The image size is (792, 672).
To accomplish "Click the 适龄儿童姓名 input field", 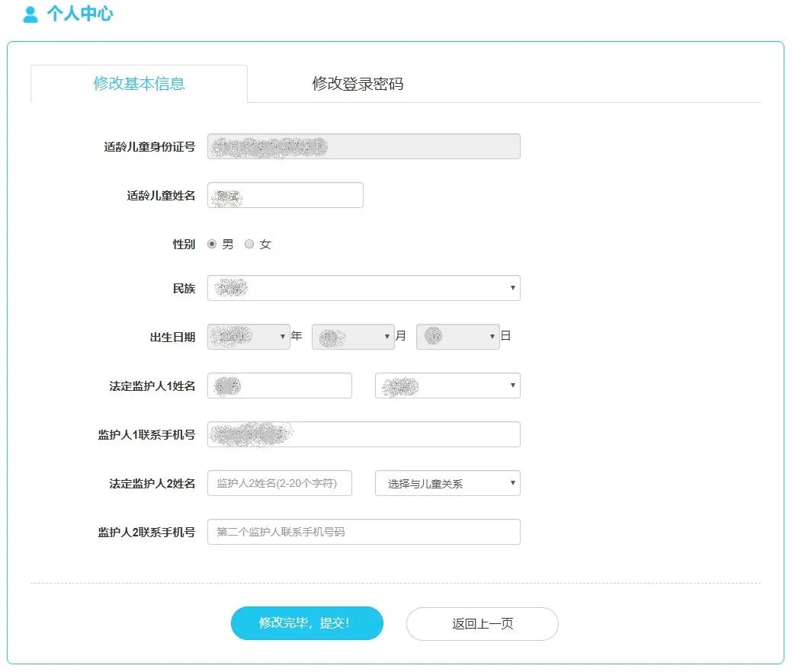I will (x=285, y=195).
